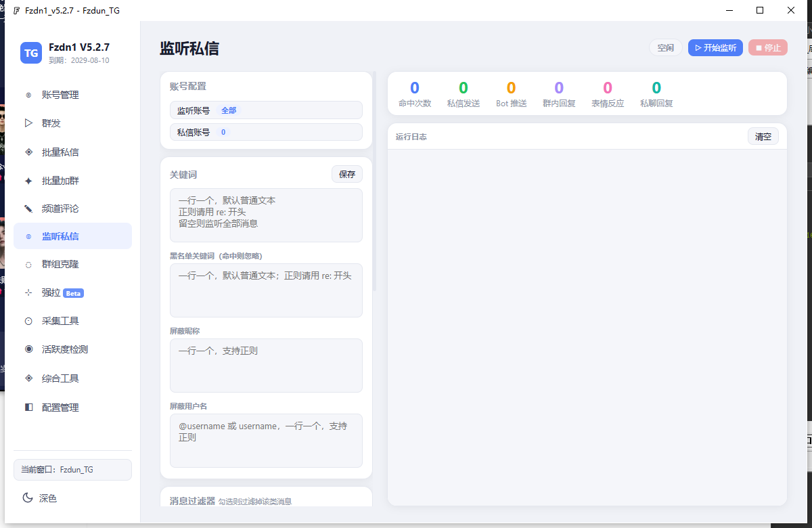The width and height of the screenshot is (812, 528).
Task: Clear the run log with 清空
Action: pos(763,136)
